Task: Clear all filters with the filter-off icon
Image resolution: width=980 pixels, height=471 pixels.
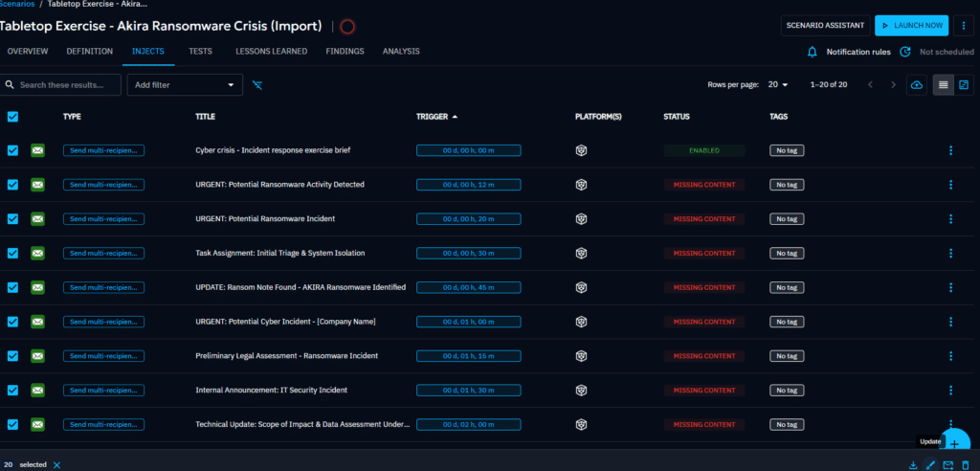Action: [257, 85]
